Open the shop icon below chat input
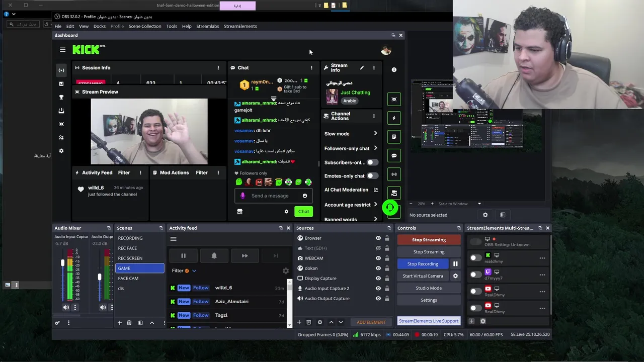Image resolution: width=644 pixels, height=362 pixels. tap(239, 212)
